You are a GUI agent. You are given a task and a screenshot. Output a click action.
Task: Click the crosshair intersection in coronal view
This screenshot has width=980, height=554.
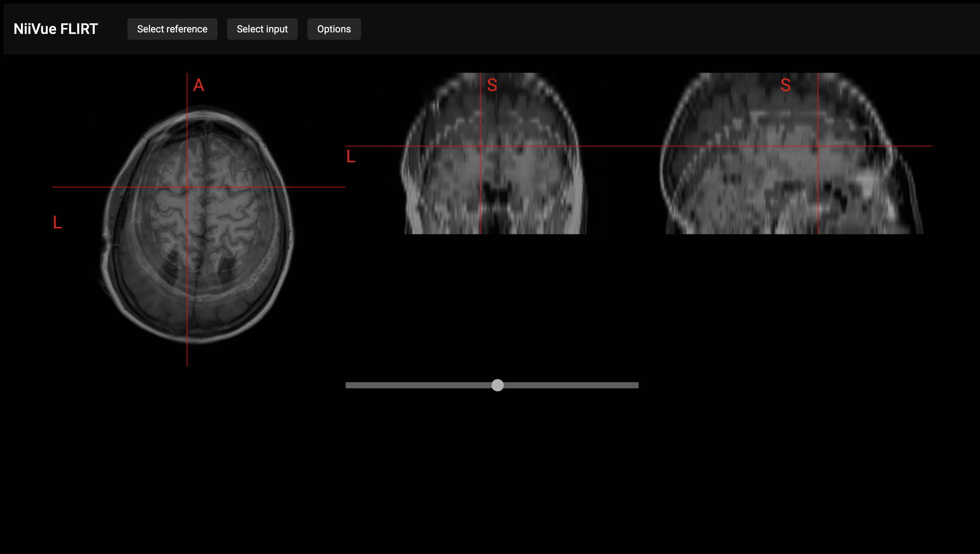(481, 146)
